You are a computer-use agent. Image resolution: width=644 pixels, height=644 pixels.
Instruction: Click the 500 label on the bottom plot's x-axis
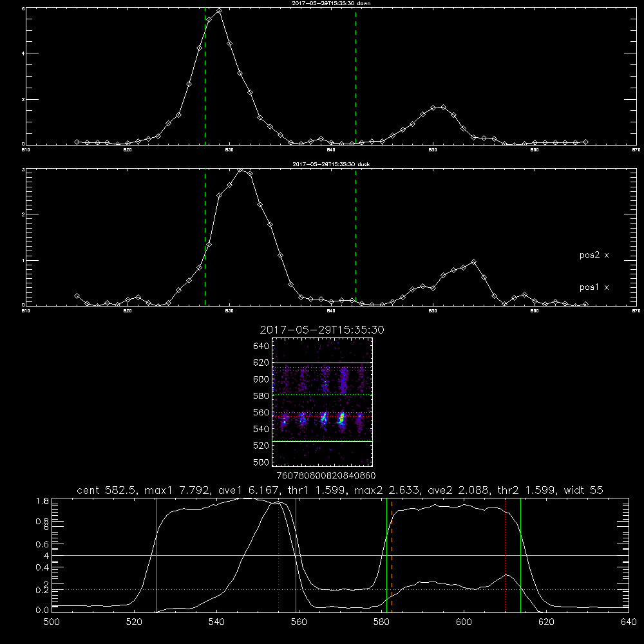pyautogui.click(x=52, y=622)
